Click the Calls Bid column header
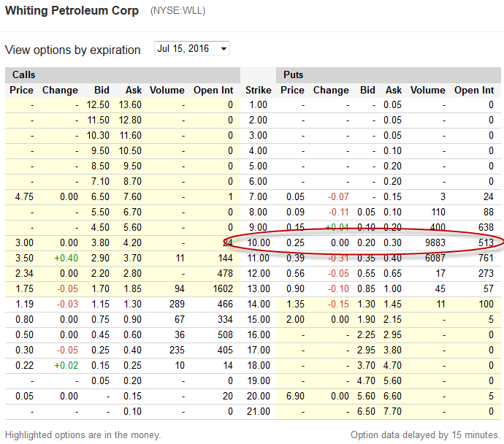The width and height of the screenshot is (504, 444). pyautogui.click(x=102, y=91)
